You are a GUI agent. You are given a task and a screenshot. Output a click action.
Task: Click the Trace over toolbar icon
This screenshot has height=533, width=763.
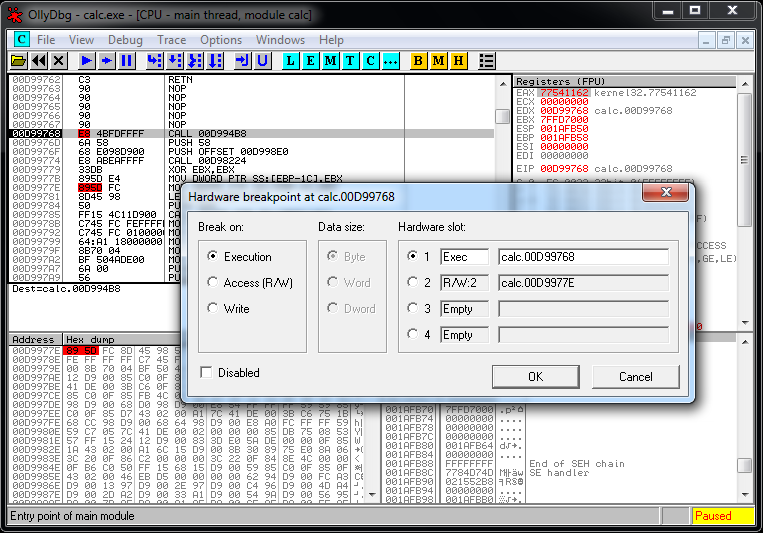[215, 61]
